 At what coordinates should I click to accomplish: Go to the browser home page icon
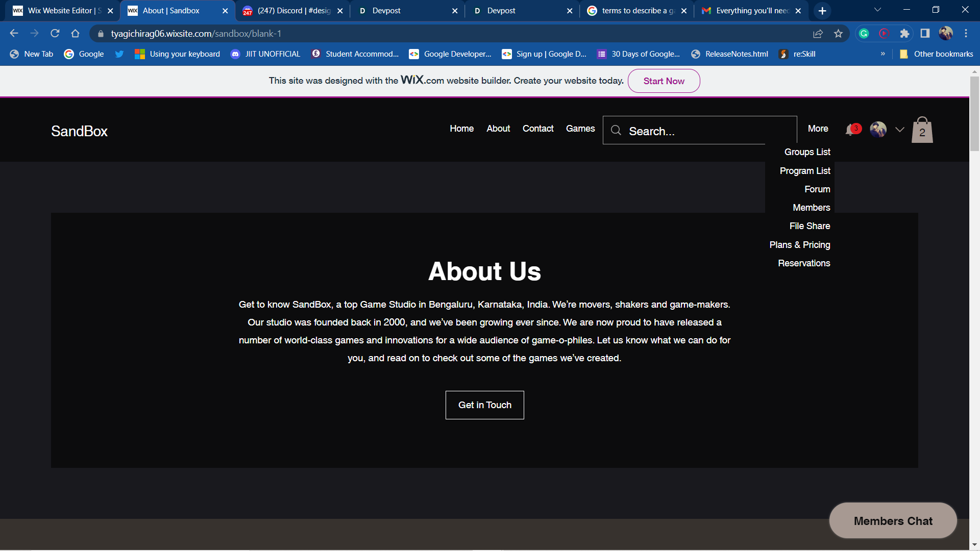[x=76, y=34]
